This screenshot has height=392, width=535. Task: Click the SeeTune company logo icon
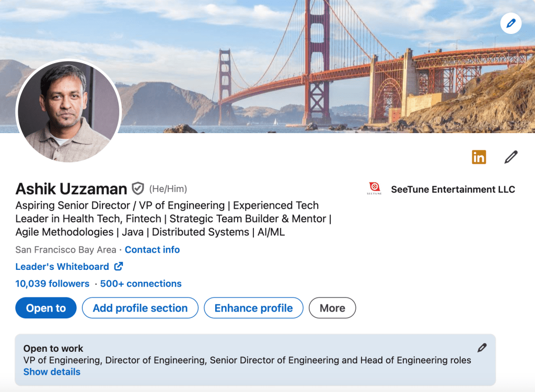375,189
